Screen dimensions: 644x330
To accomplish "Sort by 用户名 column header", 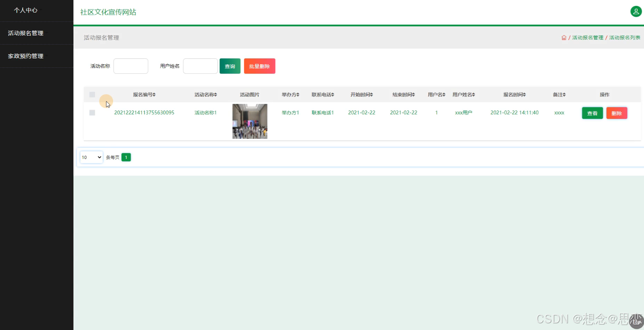I will (x=437, y=95).
